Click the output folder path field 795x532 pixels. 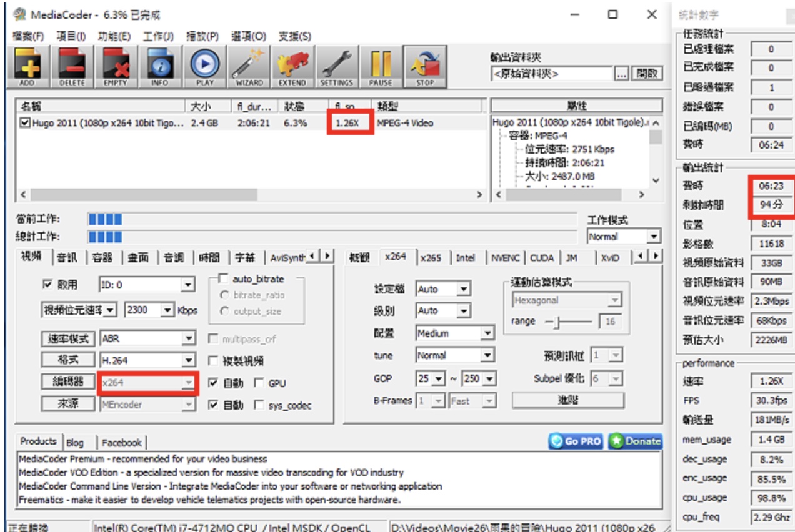pyautogui.click(x=551, y=74)
